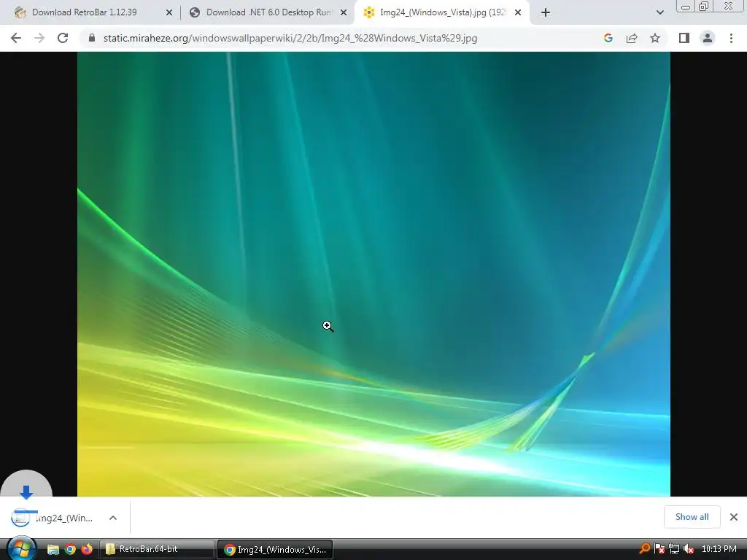Close the .NET 6.0 Desktop Runtime tab
The width and height of the screenshot is (747, 560).
point(344,12)
